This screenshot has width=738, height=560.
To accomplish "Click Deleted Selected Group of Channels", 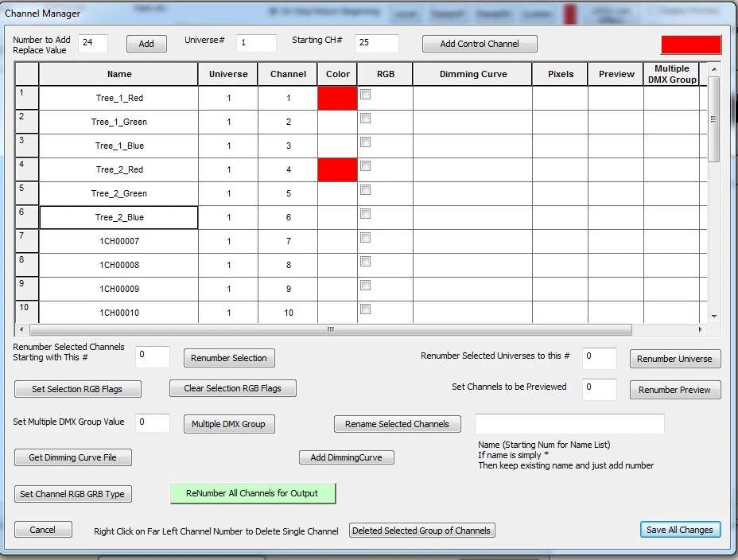I will [x=421, y=530].
